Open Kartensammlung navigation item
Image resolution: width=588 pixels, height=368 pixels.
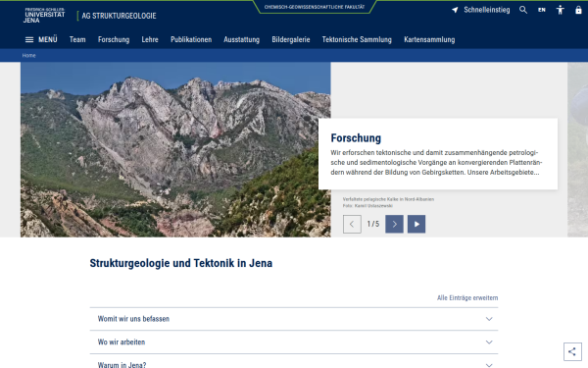click(x=429, y=40)
